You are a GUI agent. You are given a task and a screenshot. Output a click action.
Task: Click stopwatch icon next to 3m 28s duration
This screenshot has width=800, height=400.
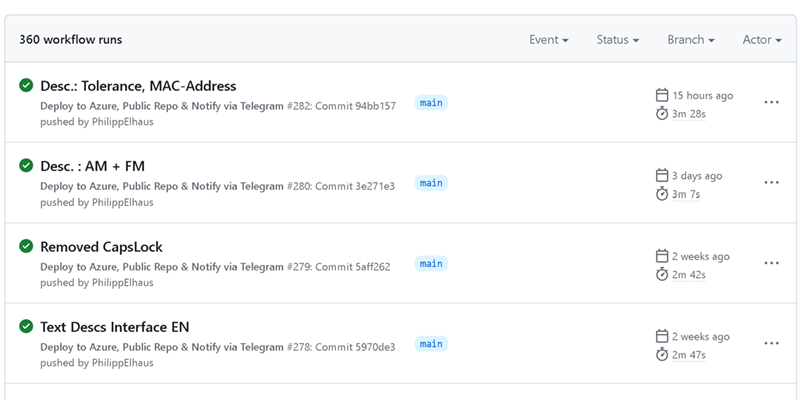661,113
